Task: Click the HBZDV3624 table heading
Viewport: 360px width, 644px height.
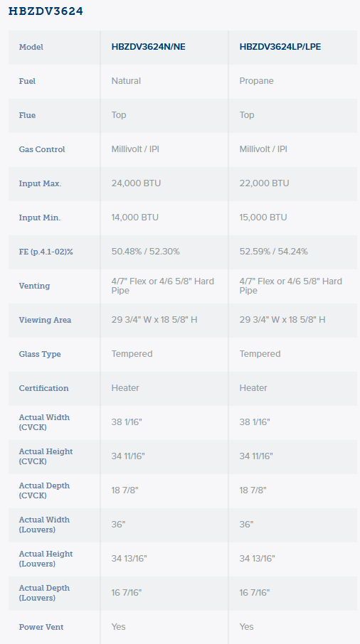Action: 46,11
